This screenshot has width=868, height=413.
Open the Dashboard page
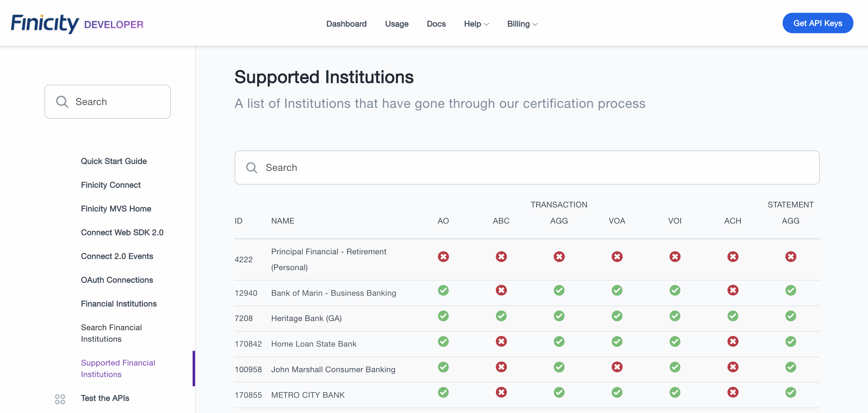[x=346, y=24]
